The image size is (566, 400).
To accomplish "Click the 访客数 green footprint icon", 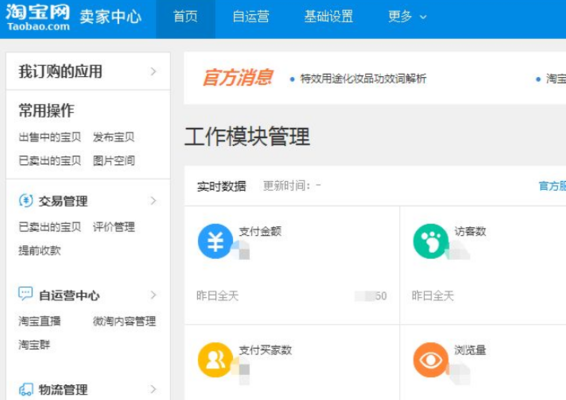I will click(x=431, y=241).
